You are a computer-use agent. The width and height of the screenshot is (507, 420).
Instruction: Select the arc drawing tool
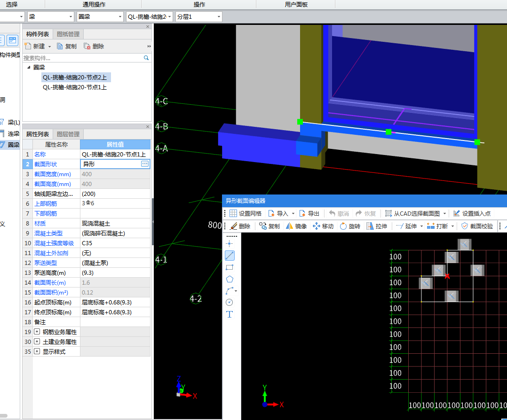(230, 291)
